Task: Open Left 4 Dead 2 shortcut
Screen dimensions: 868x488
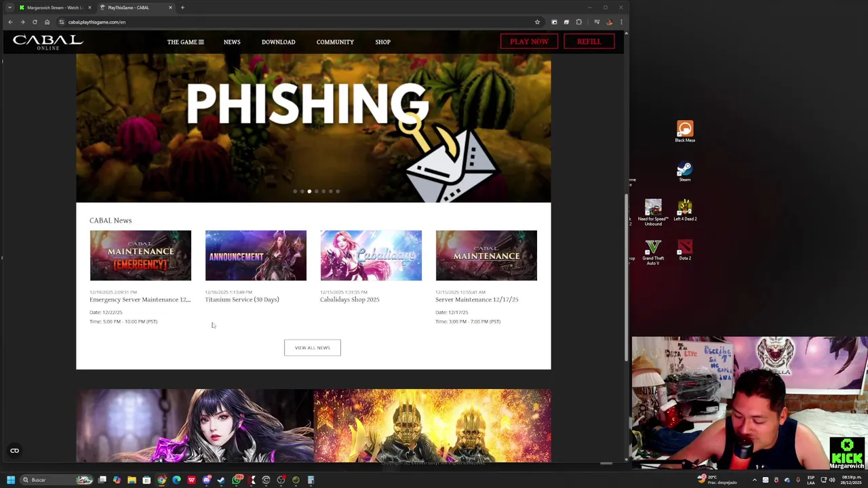Action: tap(685, 210)
